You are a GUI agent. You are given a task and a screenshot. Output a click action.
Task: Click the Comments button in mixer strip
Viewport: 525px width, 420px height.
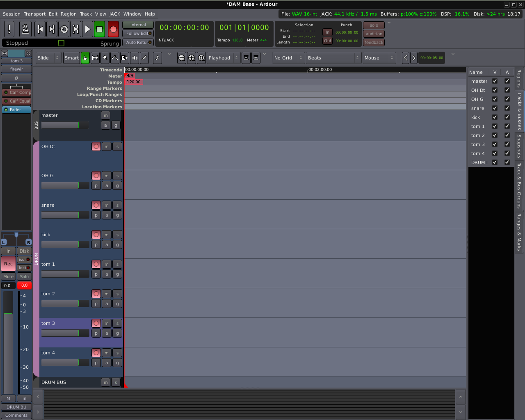(x=16, y=415)
